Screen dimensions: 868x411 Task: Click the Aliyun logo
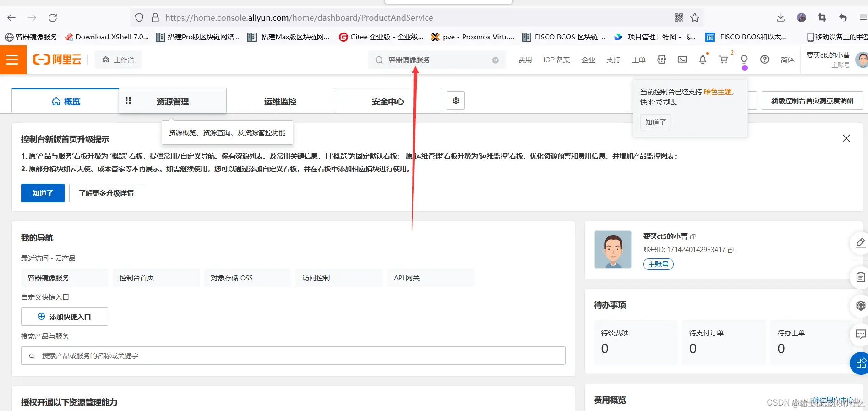57,60
